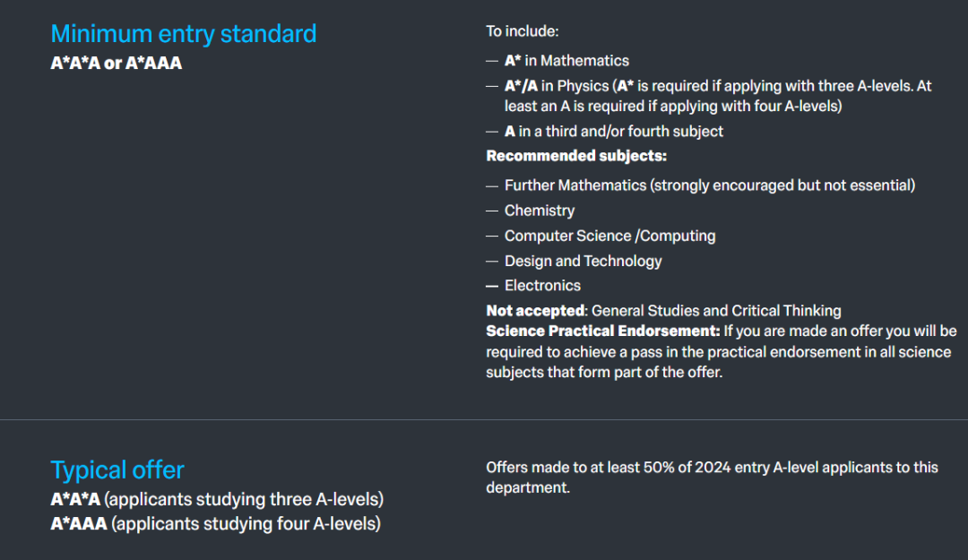Click the 'To include:' label
The height and width of the screenshot is (560, 968).
tap(523, 30)
